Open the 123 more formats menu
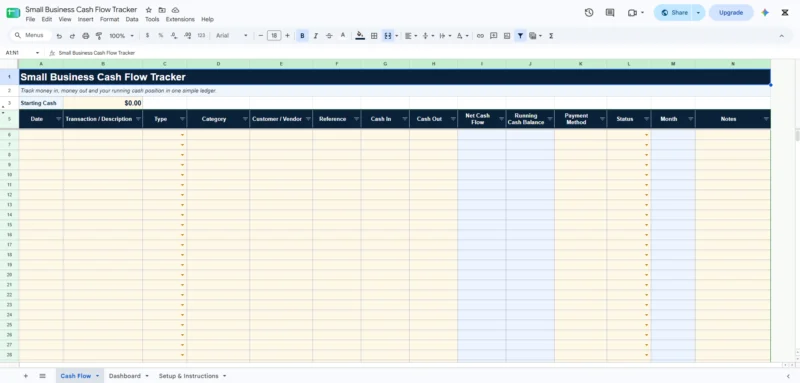Image resolution: width=800 pixels, height=383 pixels. click(201, 36)
